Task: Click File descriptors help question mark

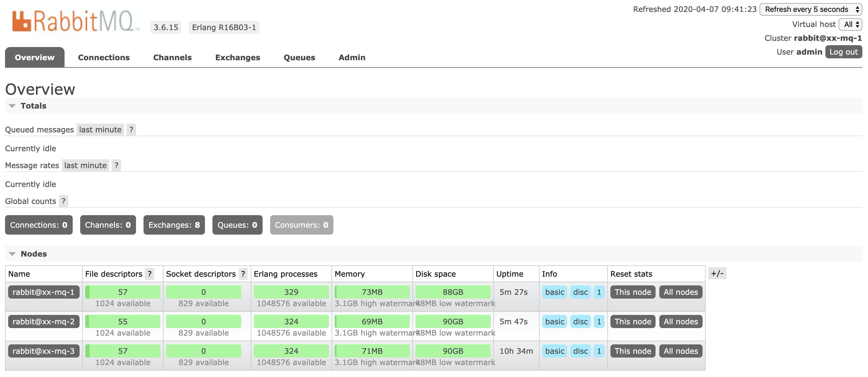Action: pyautogui.click(x=149, y=274)
